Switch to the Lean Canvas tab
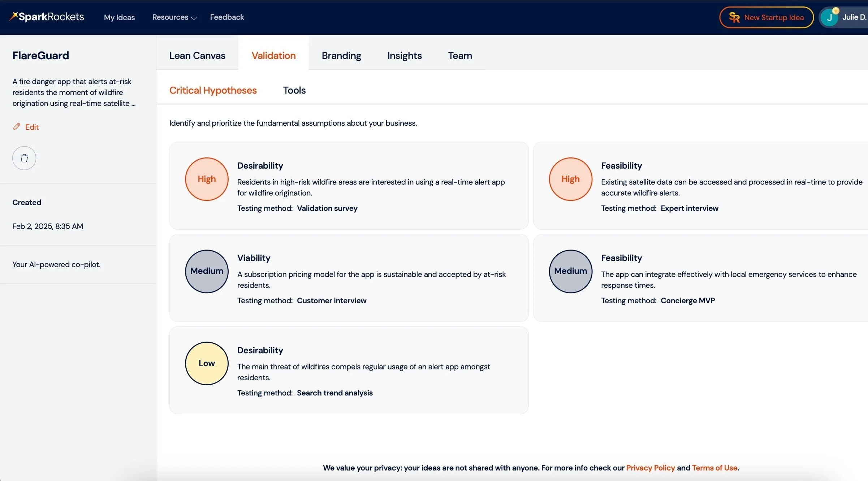Screen dimensions: 868x481 (197, 56)
